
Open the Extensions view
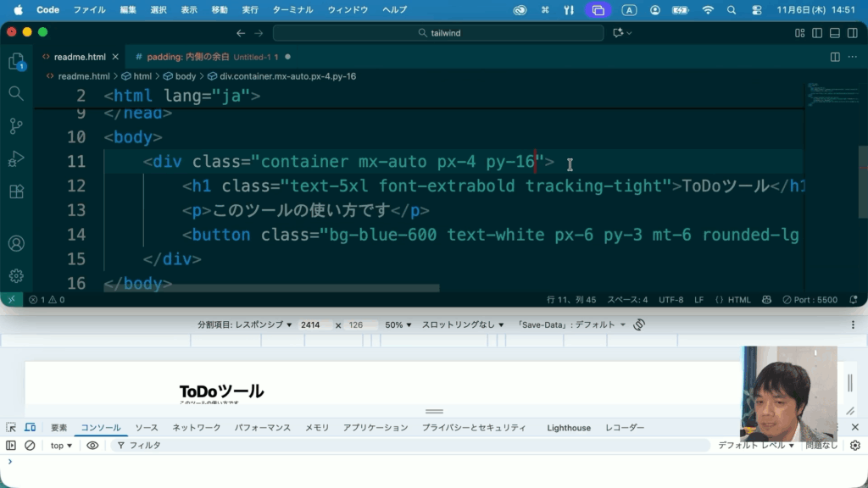[16, 191]
